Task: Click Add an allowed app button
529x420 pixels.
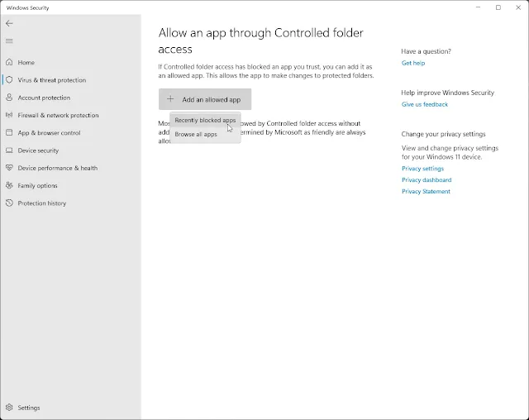Action: (x=205, y=99)
